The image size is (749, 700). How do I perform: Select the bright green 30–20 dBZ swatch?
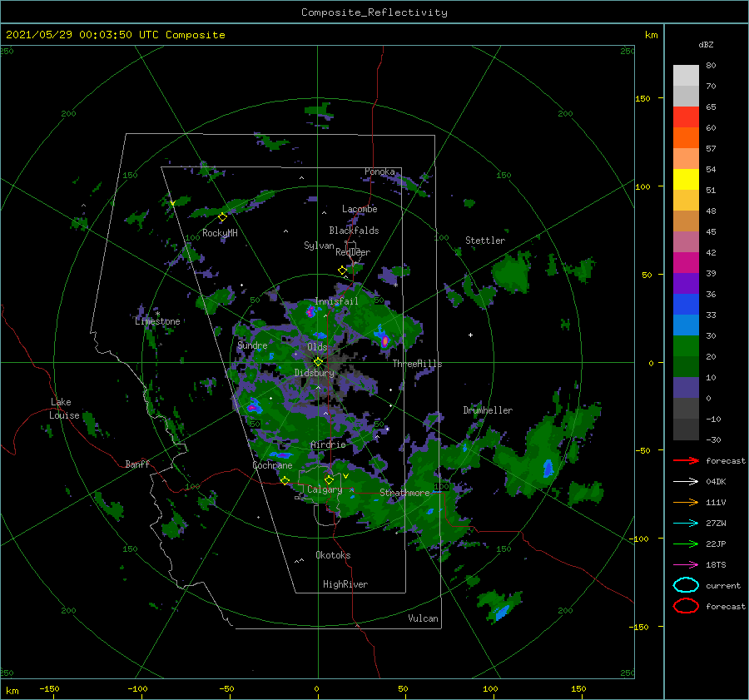point(686,346)
